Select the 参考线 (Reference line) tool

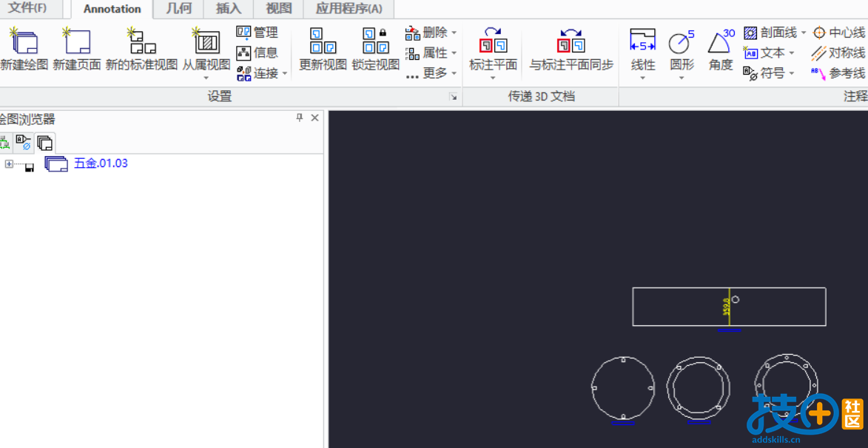click(838, 73)
